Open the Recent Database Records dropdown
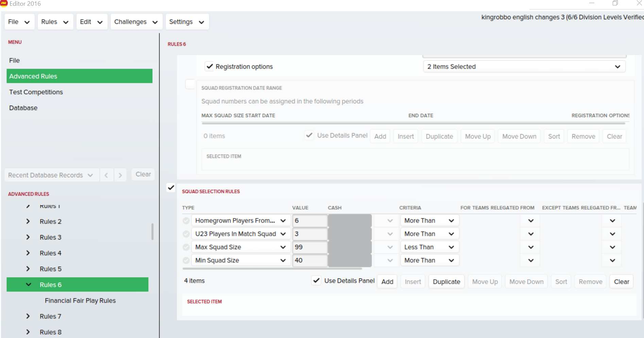This screenshot has width=644, height=338. point(52,175)
